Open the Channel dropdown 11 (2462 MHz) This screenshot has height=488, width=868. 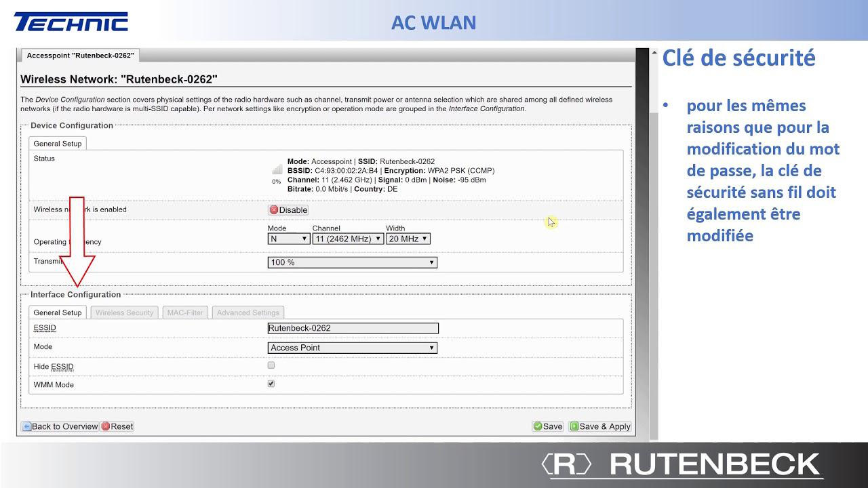348,239
